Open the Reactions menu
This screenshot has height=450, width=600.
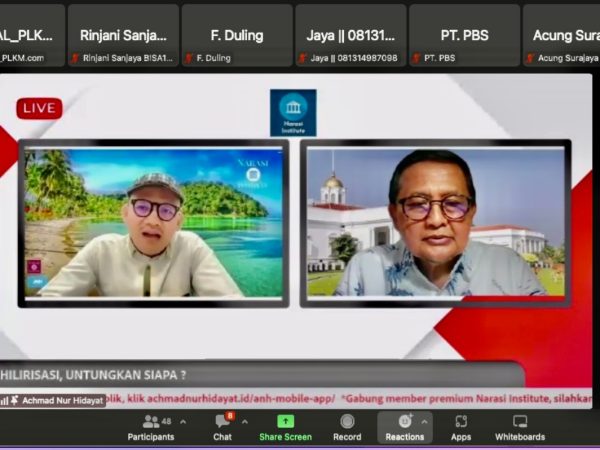404,427
